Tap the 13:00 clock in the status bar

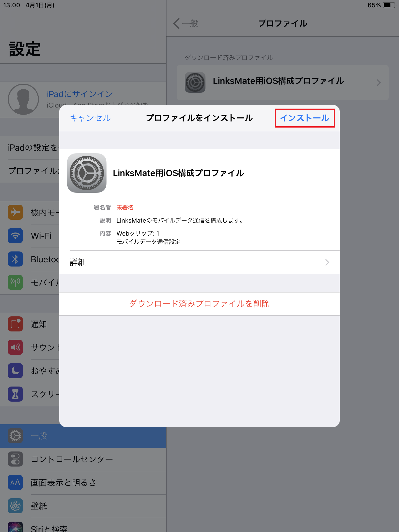coord(11,5)
